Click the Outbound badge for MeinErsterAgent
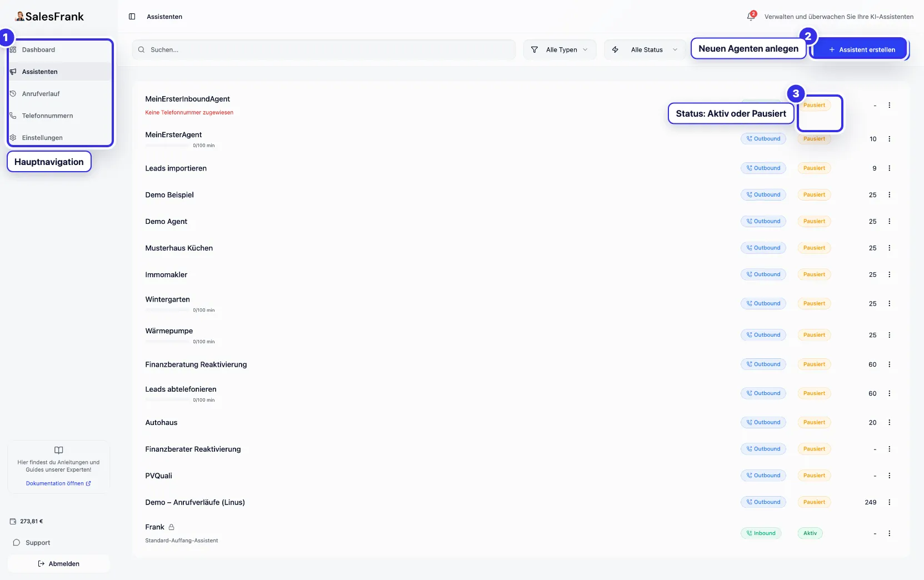The height and width of the screenshot is (580, 924). click(x=763, y=139)
